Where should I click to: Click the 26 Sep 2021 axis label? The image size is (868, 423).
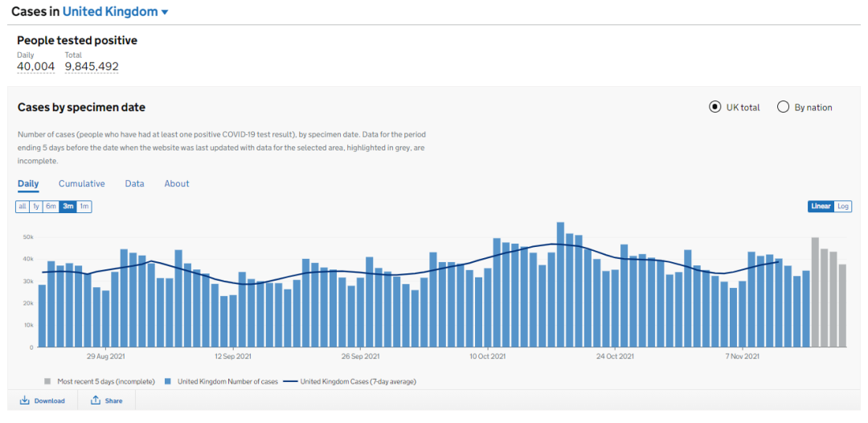point(360,356)
